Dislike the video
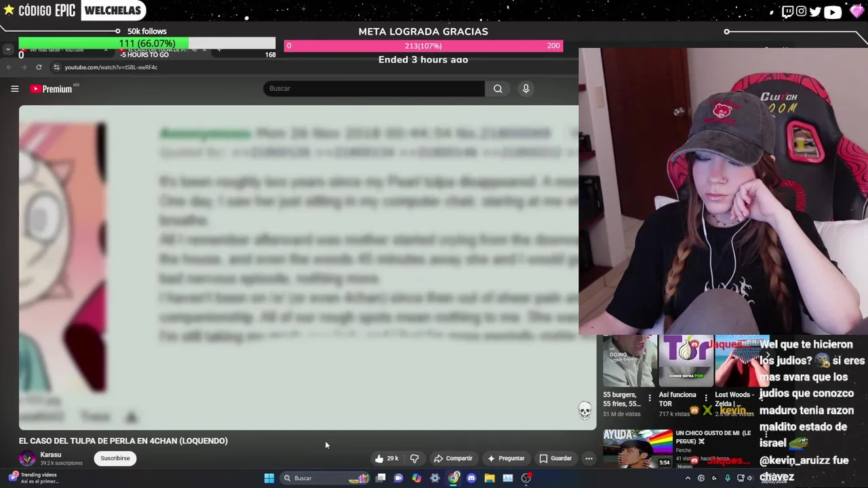The height and width of the screenshot is (488, 868). coord(414,458)
